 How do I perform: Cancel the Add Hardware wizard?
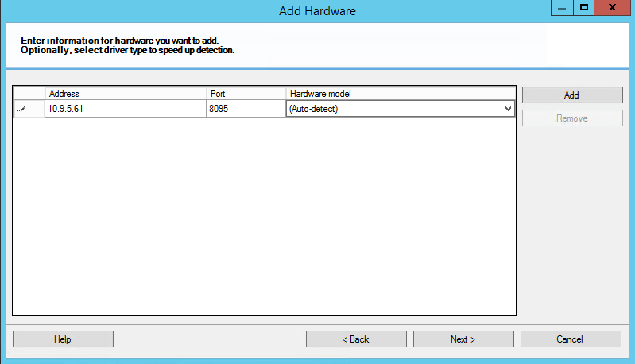[x=571, y=339]
